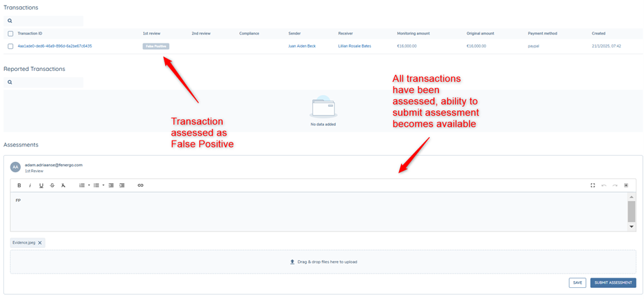Click the clear formatting icon

coord(63,185)
